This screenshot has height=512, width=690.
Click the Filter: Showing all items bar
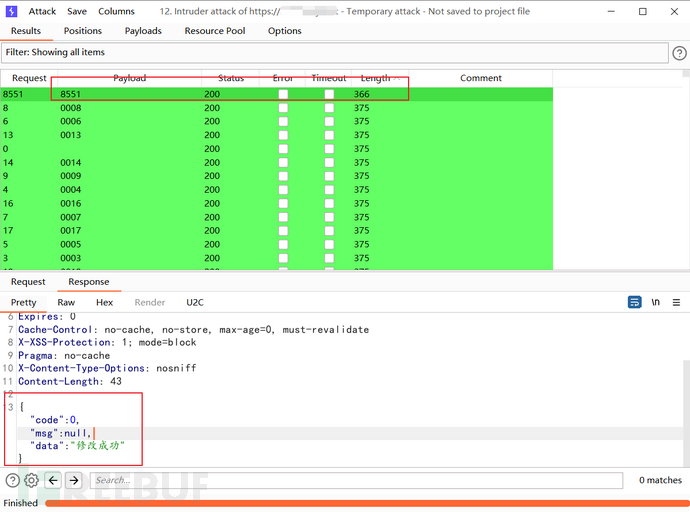pos(334,52)
